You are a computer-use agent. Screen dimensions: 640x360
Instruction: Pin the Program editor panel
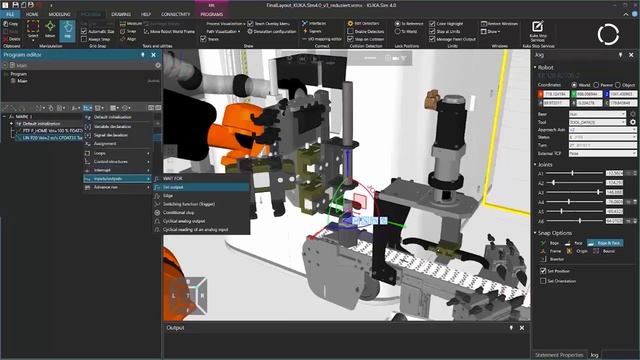(x=143, y=55)
